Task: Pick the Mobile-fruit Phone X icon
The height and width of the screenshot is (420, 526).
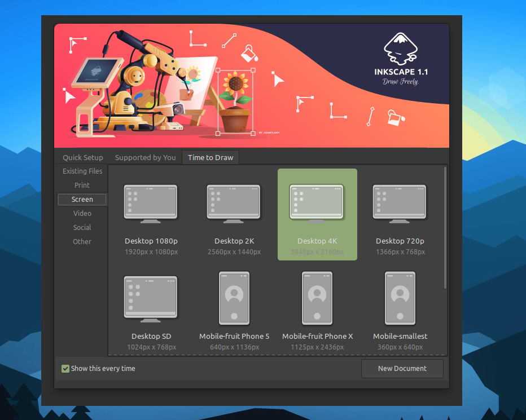Action: point(317,298)
